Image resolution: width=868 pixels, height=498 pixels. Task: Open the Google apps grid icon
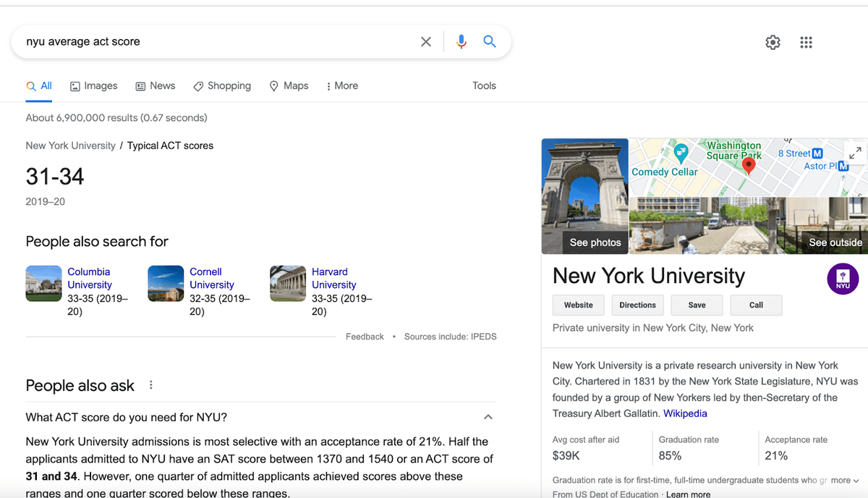click(x=806, y=43)
